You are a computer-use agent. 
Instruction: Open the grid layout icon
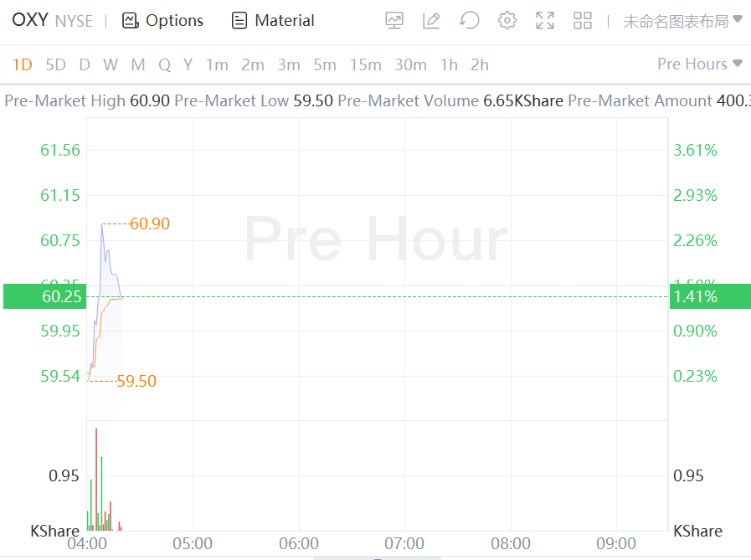point(583,21)
